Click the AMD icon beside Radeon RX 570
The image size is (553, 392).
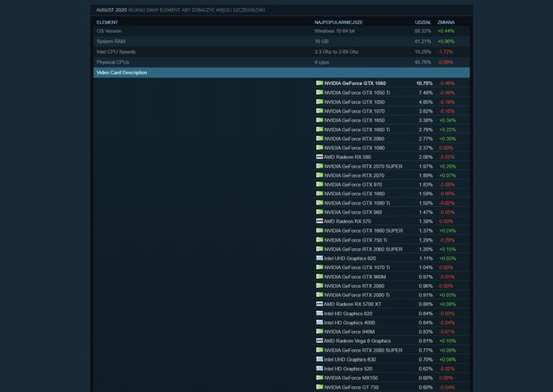319,221
